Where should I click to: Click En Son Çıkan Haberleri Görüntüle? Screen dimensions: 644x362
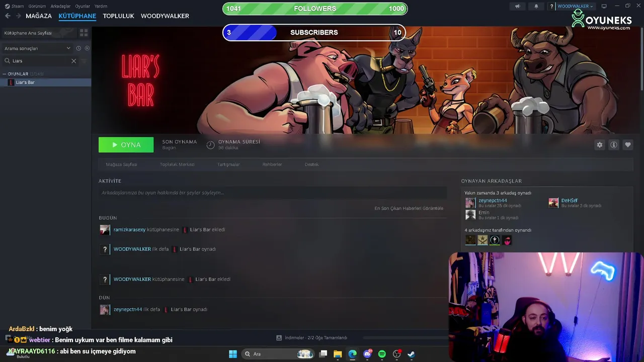409,208
